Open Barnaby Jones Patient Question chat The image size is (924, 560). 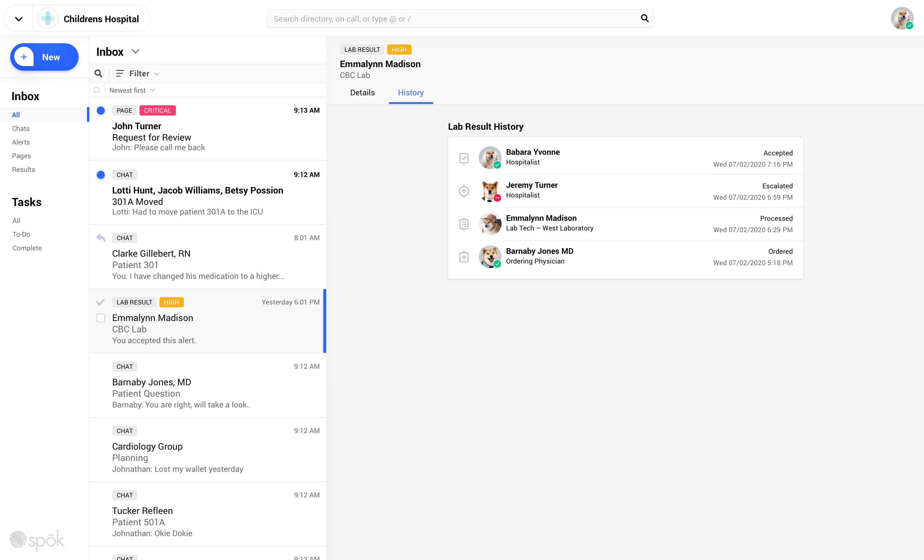(208, 385)
